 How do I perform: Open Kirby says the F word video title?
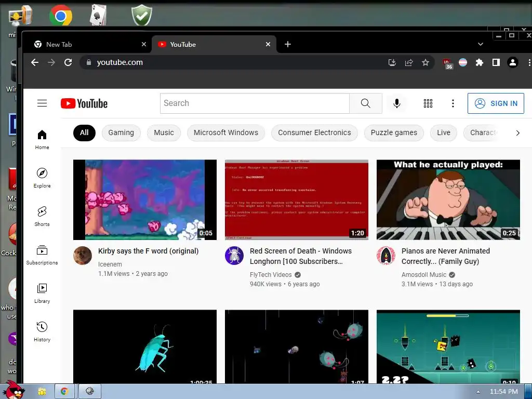point(148,251)
